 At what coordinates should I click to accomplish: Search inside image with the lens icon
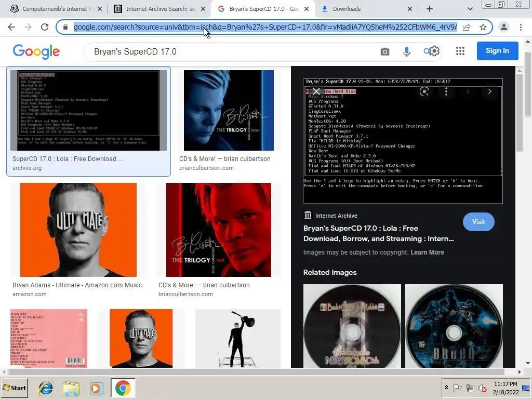click(424, 91)
